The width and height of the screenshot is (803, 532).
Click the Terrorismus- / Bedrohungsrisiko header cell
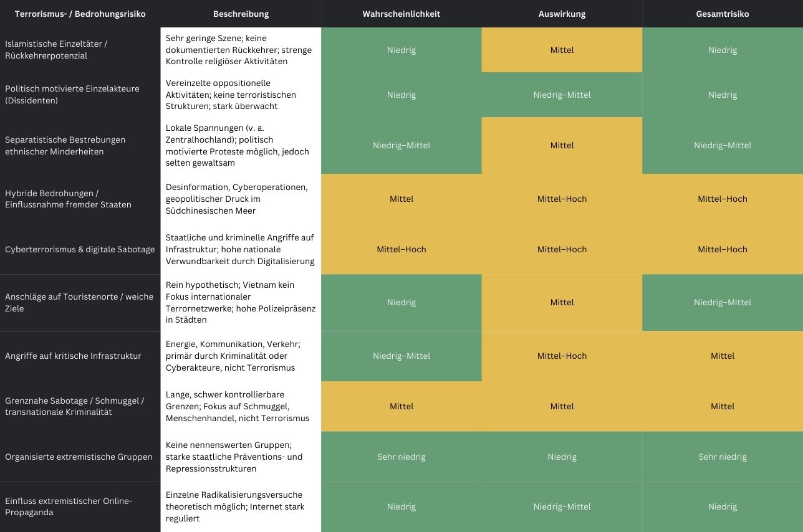[x=80, y=14]
